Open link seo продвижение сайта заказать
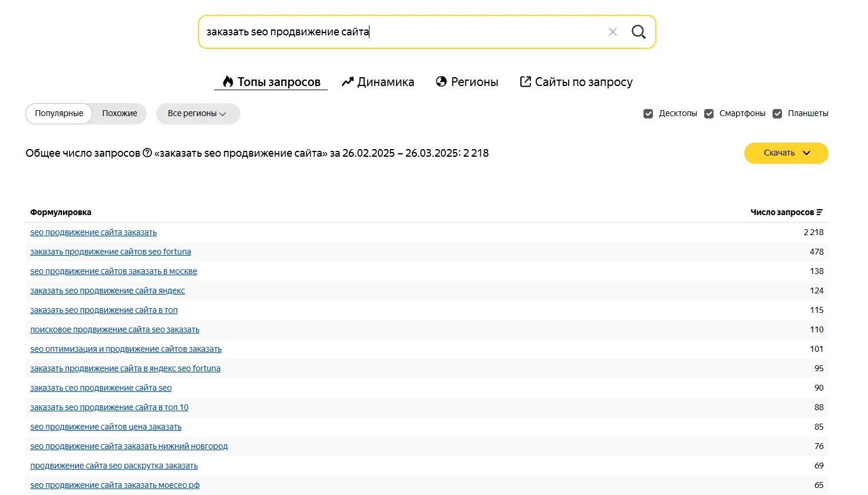The height and width of the screenshot is (495, 868). click(94, 232)
